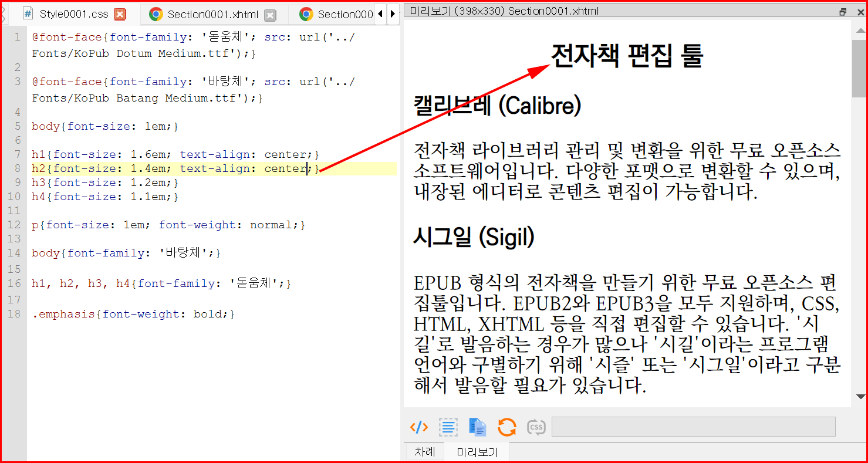This screenshot has height=463, width=868.
Task: Float the preview panel window
Action: pos(843,11)
